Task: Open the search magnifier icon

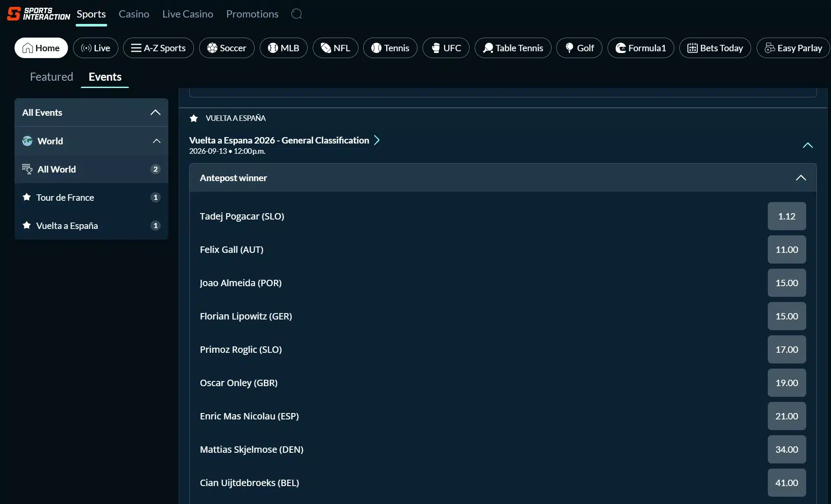Action: coord(297,14)
